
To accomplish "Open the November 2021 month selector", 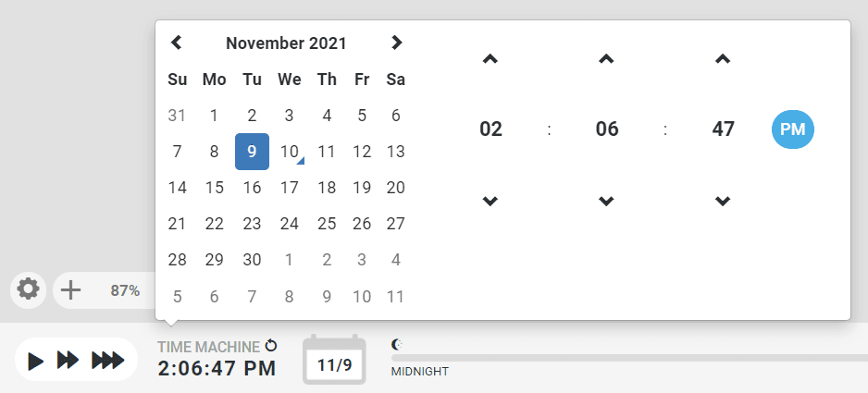I will coord(286,43).
